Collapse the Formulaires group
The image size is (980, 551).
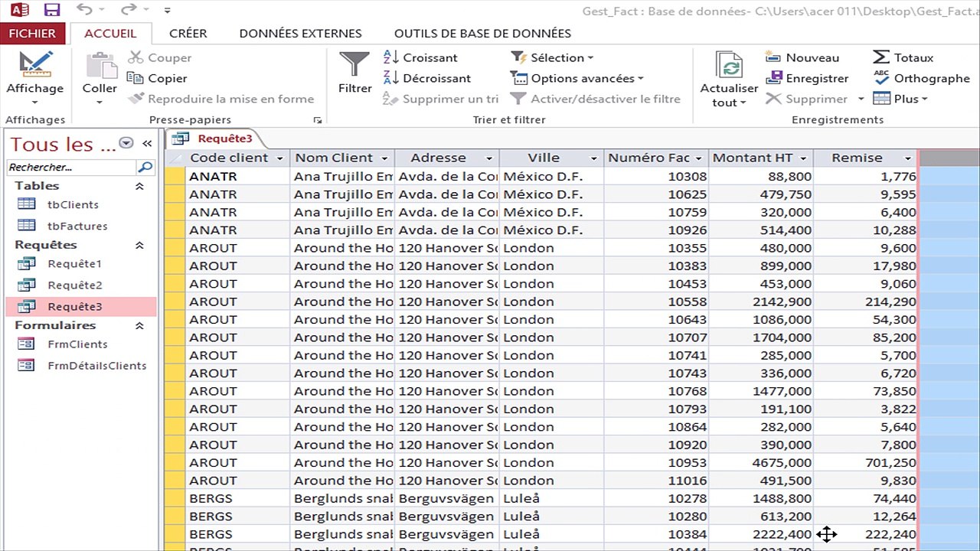[x=139, y=326]
